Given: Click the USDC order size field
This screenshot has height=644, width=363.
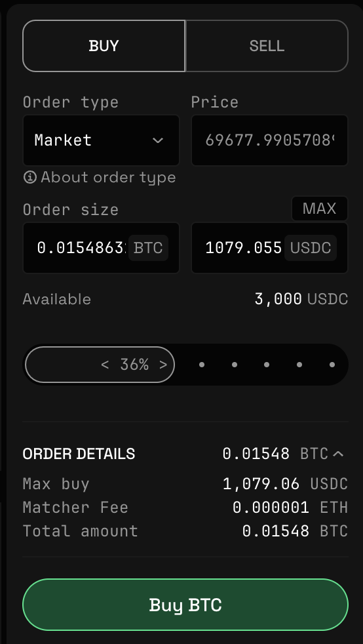Looking at the screenshot, I should (x=269, y=248).
